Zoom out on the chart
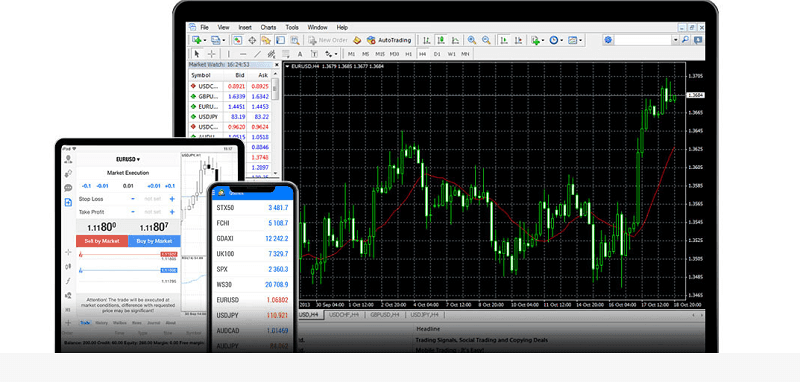 coord(486,40)
